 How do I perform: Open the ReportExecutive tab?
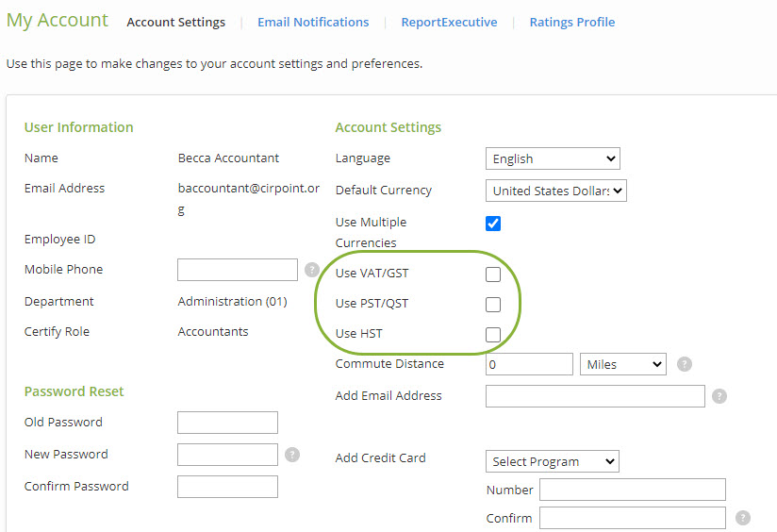click(x=449, y=22)
